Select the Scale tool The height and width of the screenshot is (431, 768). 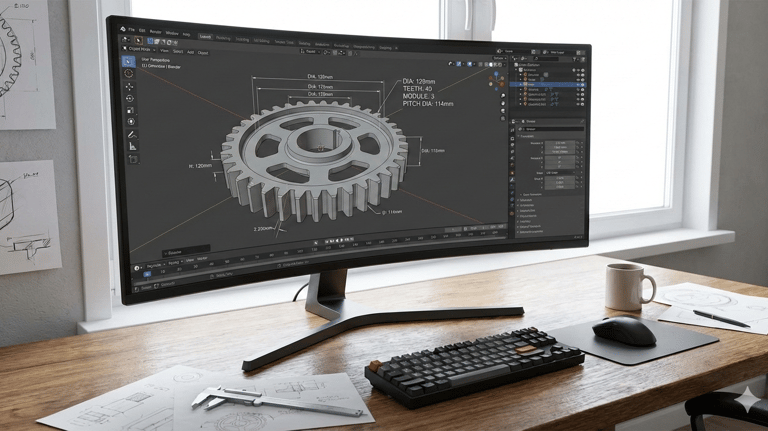[130, 110]
